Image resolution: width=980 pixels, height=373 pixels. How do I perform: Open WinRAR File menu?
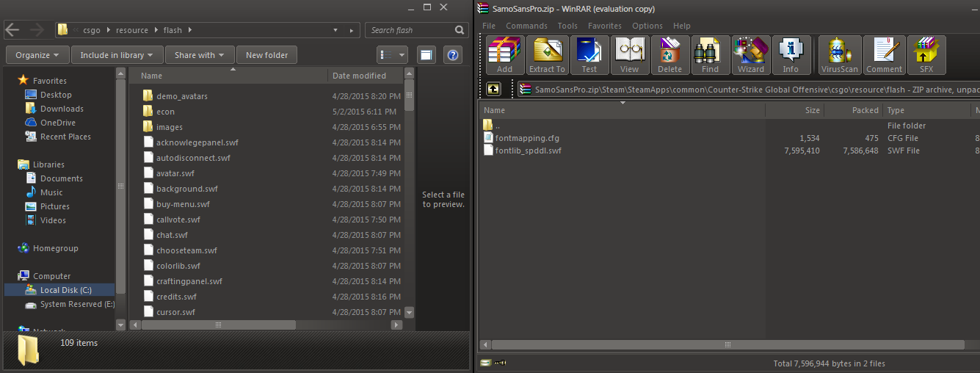489,26
